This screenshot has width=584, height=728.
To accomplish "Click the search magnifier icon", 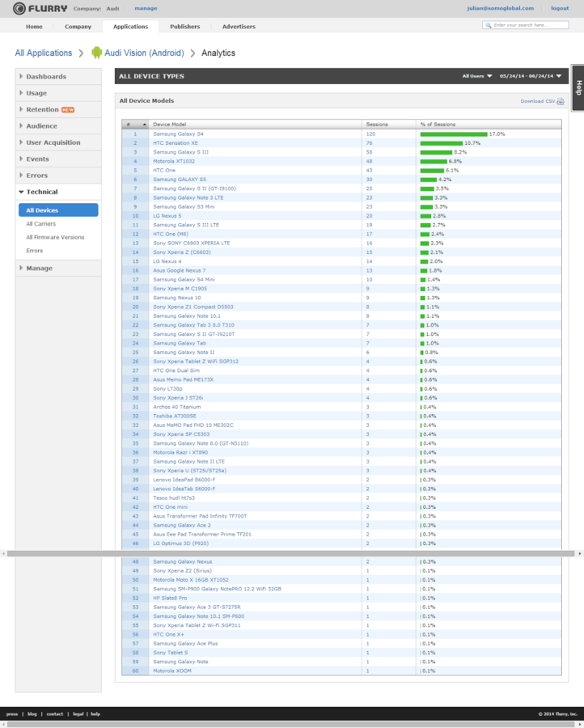I will tap(488, 25).
